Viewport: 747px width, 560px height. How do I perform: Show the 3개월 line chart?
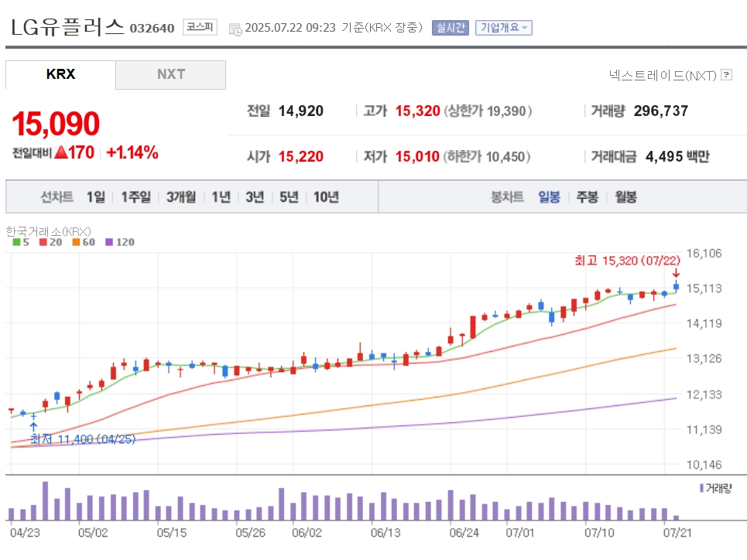pos(181,196)
